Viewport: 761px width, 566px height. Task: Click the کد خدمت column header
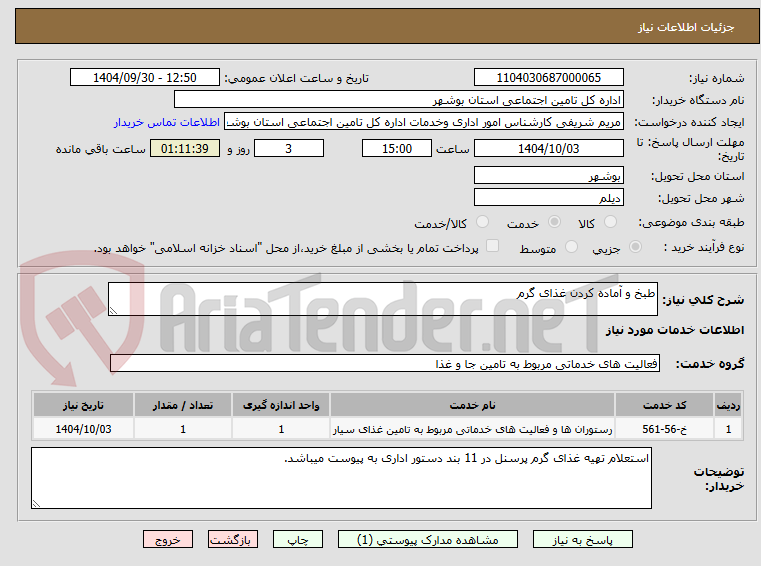pyautogui.click(x=664, y=405)
